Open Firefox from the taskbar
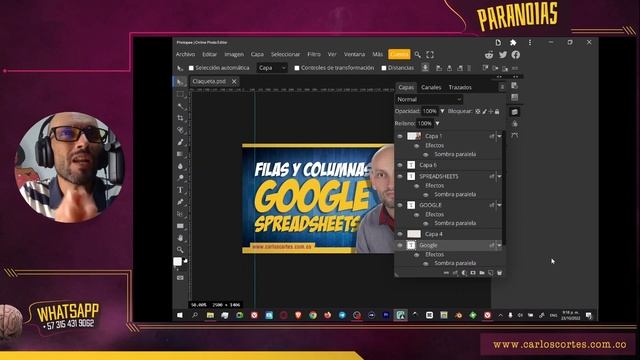 (327, 315)
